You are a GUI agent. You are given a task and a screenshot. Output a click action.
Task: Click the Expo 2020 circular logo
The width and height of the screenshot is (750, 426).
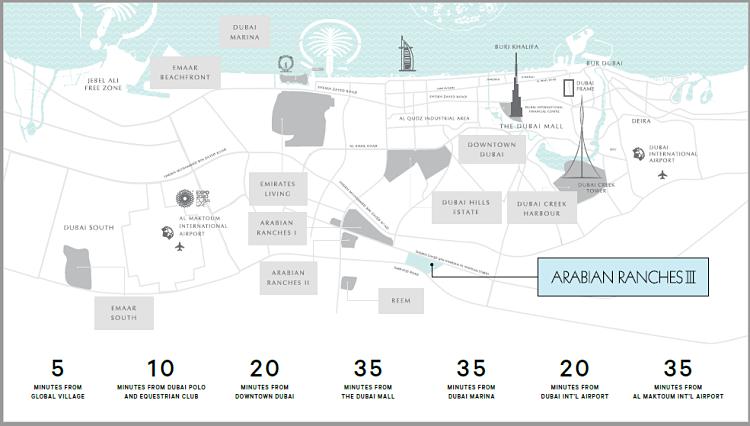[185, 198]
